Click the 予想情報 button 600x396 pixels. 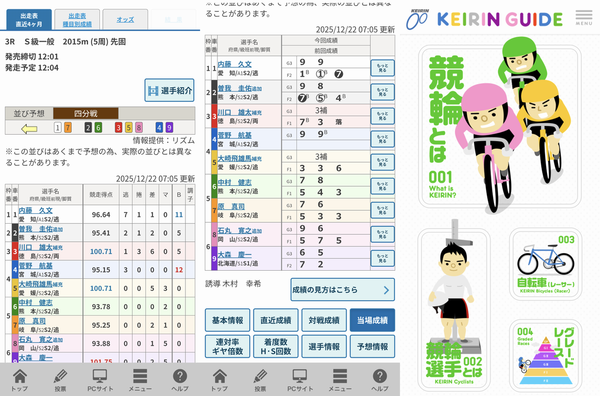(x=372, y=346)
